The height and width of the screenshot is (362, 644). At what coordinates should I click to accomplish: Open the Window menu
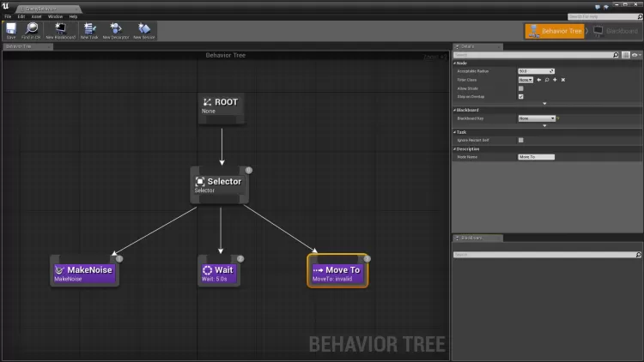55,16
